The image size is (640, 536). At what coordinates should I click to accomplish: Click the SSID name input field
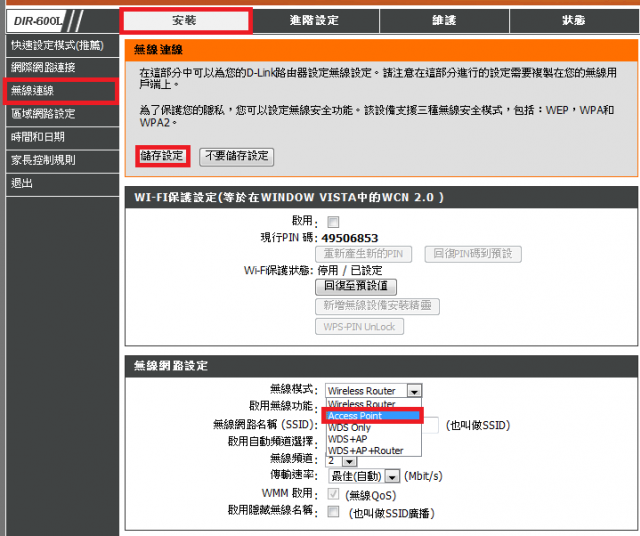tap(430, 425)
